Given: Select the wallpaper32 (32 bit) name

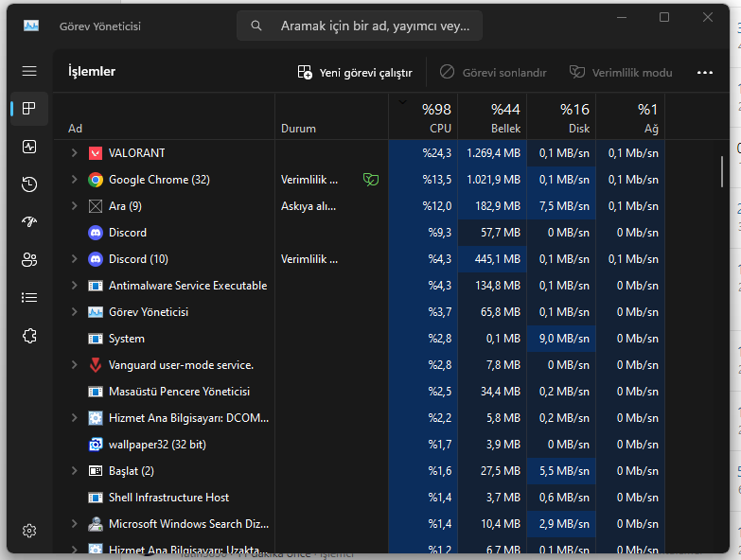Looking at the screenshot, I should click(x=157, y=445).
